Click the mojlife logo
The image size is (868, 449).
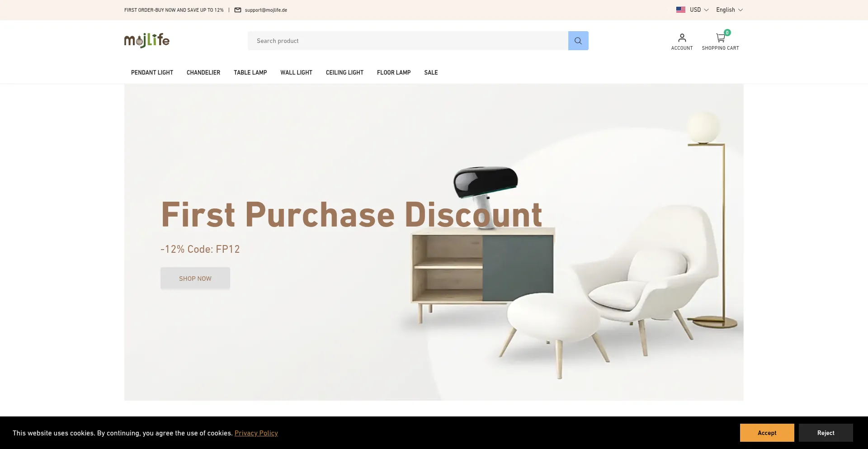(147, 40)
